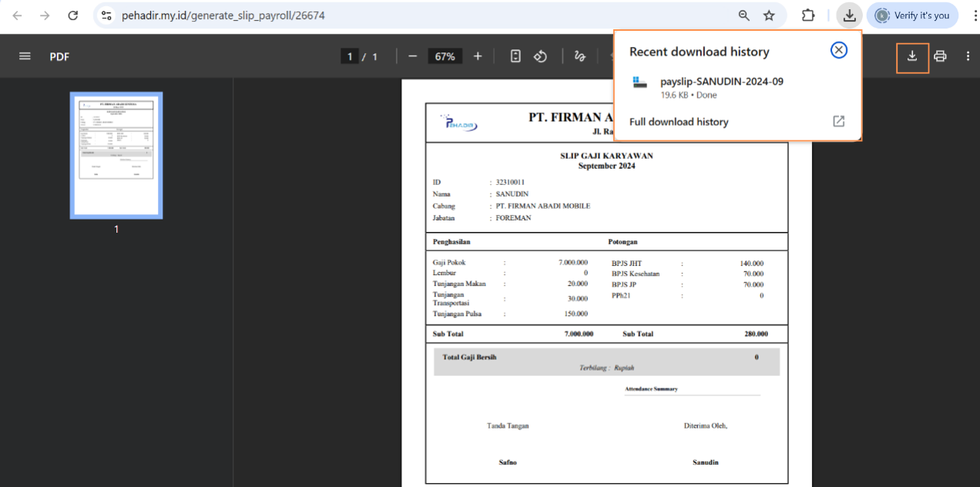Image resolution: width=980 pixels, height=487 pixels.
Task: Download the PDF from the viewer toolbar
Action: click(x=912, y=57)
